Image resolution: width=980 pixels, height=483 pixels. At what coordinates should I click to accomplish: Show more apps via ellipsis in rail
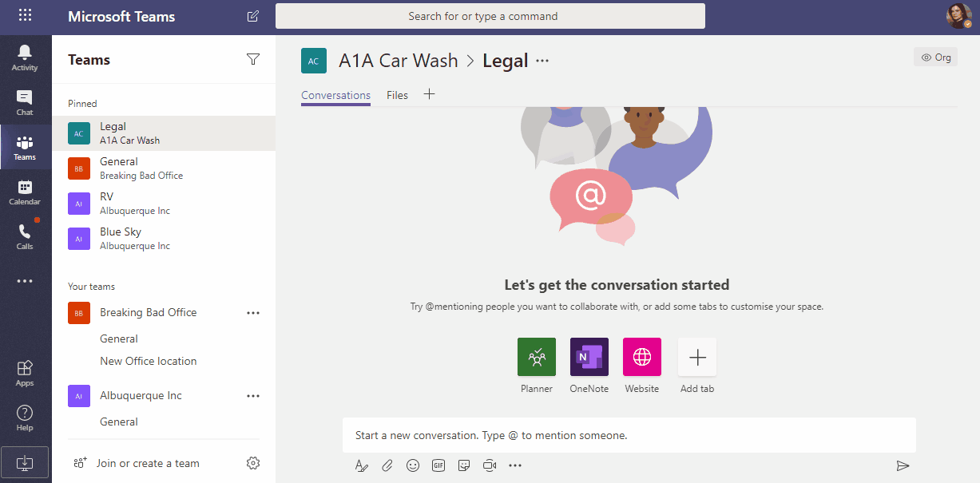25,281
